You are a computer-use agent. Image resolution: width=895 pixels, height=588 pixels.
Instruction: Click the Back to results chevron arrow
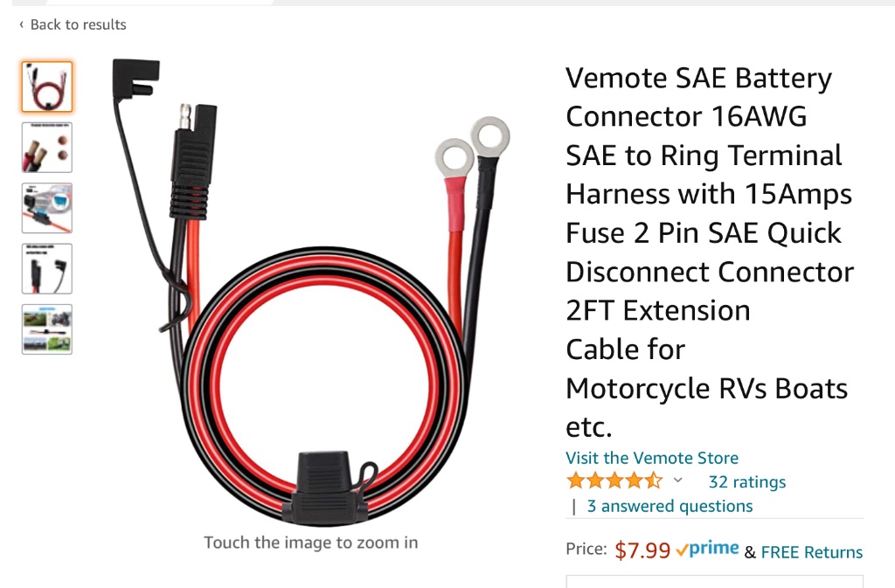[x=21, y=24]
